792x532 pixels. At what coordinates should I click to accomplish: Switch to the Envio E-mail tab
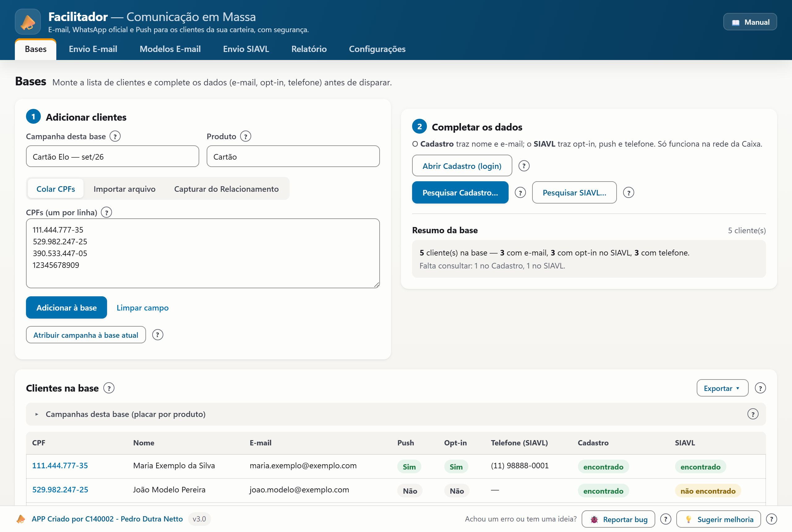[93, 49]
